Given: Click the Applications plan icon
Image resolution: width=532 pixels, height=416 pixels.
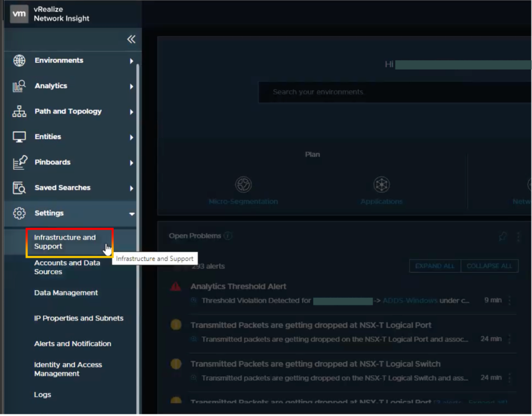Looking at the screenshot, I should [x=382, y=185].
